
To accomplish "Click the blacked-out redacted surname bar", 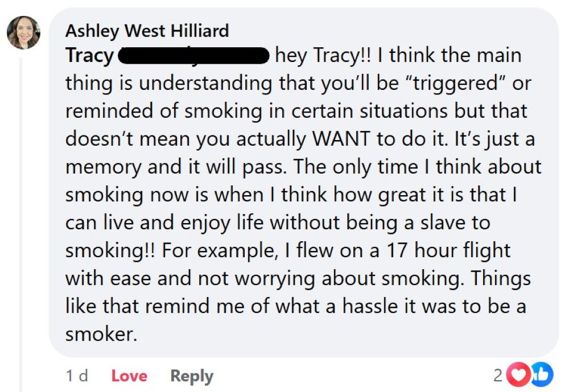I will pos(193,56).
